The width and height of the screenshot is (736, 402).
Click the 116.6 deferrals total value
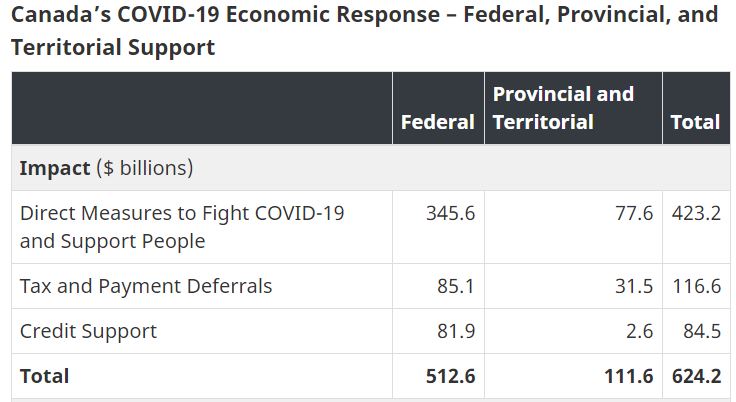[x=696, y=286]
